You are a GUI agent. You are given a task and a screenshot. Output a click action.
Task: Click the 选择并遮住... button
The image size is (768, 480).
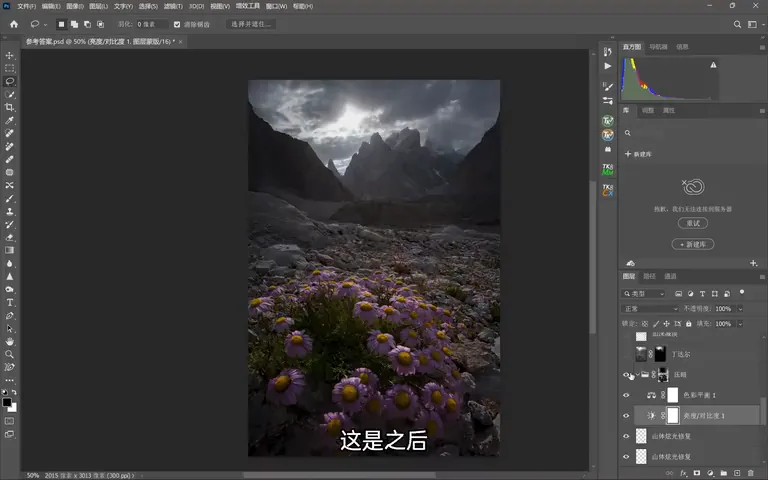[x=251, y=24]
